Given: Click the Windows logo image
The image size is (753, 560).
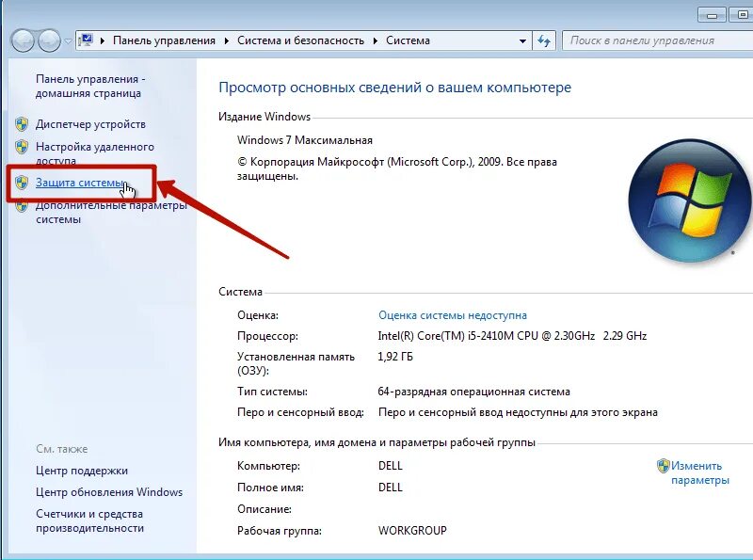Looking at the screenshot, I should pyautogui.click(x=690, y=200).
